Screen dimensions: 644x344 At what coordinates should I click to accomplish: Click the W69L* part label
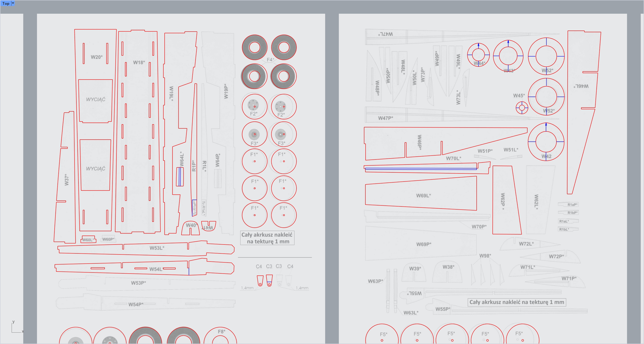pyautogui.click(x=423, y=195)
